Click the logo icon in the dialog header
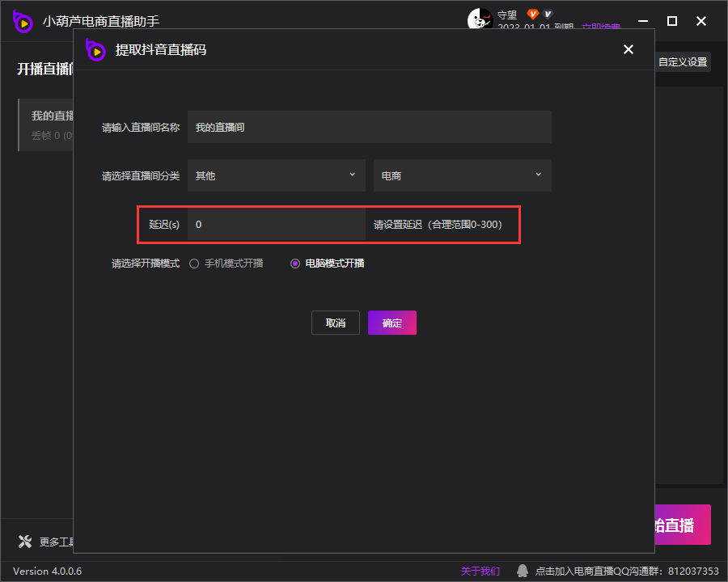728x582 pixels. [96, 50]
